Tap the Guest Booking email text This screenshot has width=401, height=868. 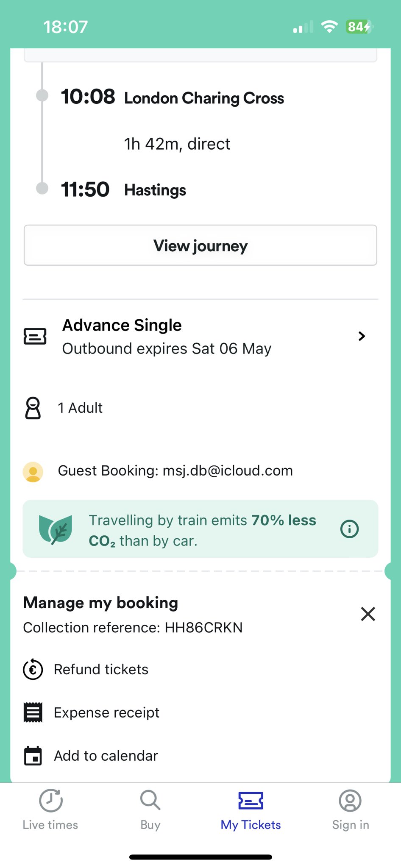[x=175, y=471]
